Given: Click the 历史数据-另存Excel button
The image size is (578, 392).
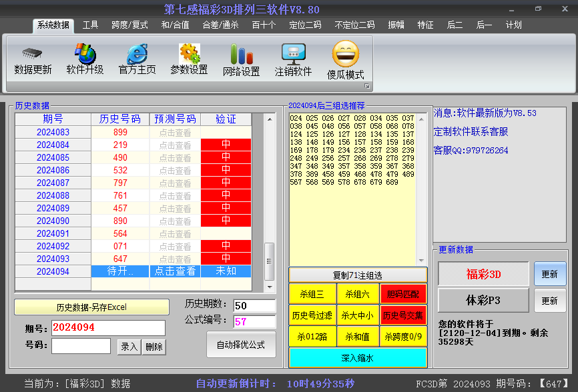Looking at the screenshot, I should tap(91, 307).
